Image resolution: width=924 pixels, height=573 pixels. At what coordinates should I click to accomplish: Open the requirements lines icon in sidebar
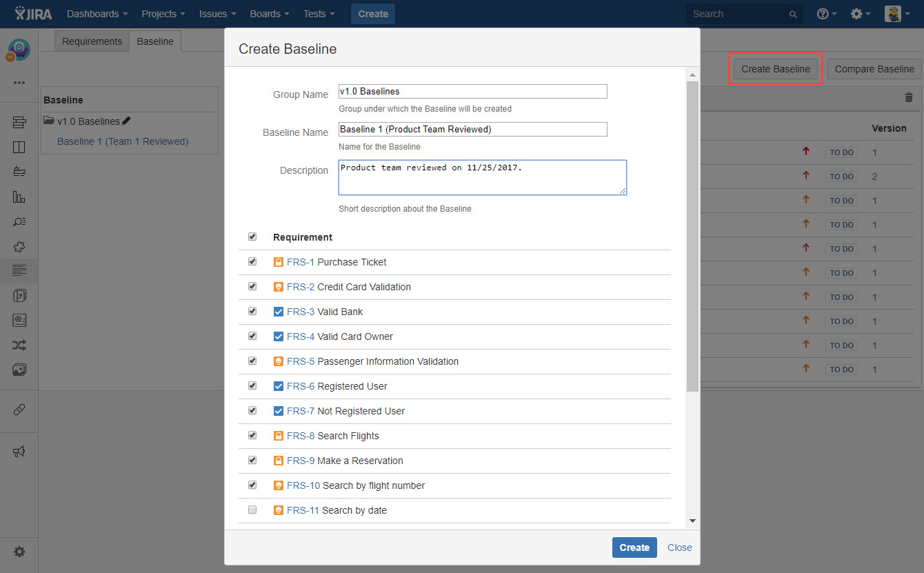pyautogui.click(x=19, y=271)
